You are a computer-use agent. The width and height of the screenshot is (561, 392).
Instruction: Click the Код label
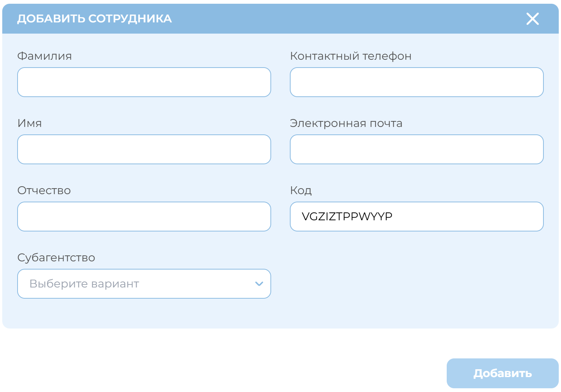pos(301,190)
